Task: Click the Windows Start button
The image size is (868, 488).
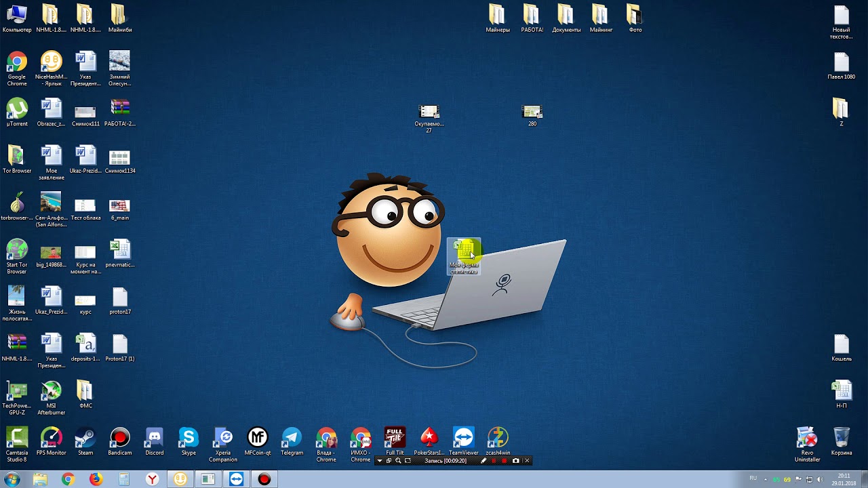Action: pos(12,479)
